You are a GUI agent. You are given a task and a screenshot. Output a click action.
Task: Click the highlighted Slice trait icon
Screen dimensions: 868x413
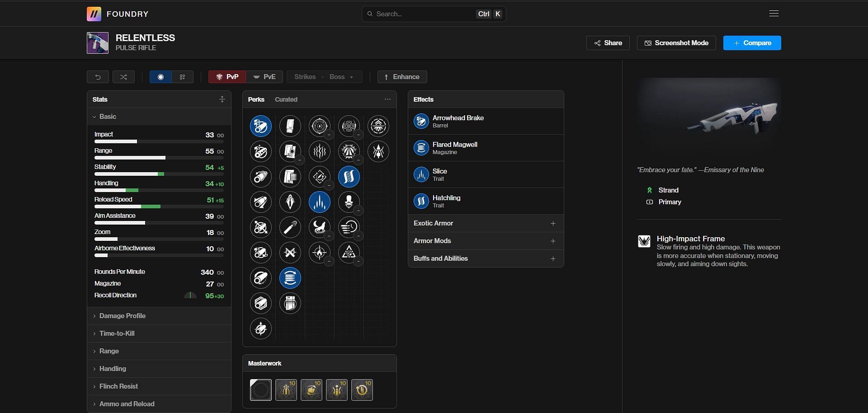(x=320, y=202)
